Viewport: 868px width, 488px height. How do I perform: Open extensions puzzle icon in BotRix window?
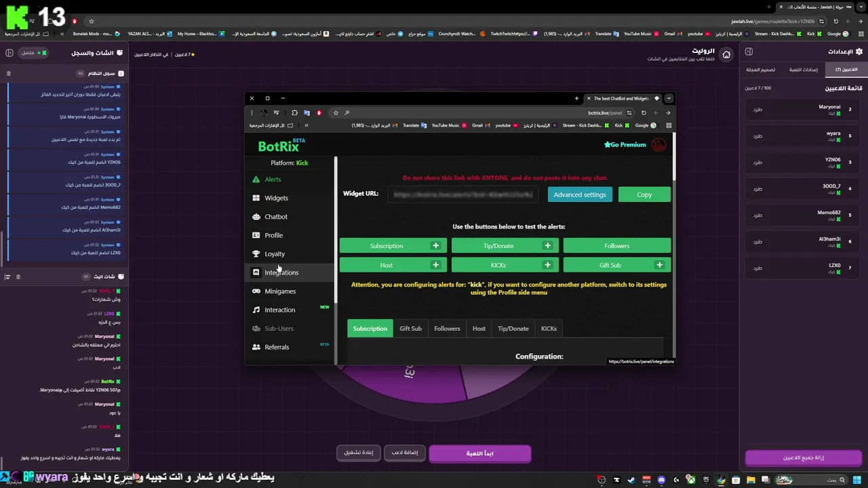coord(295,113)
